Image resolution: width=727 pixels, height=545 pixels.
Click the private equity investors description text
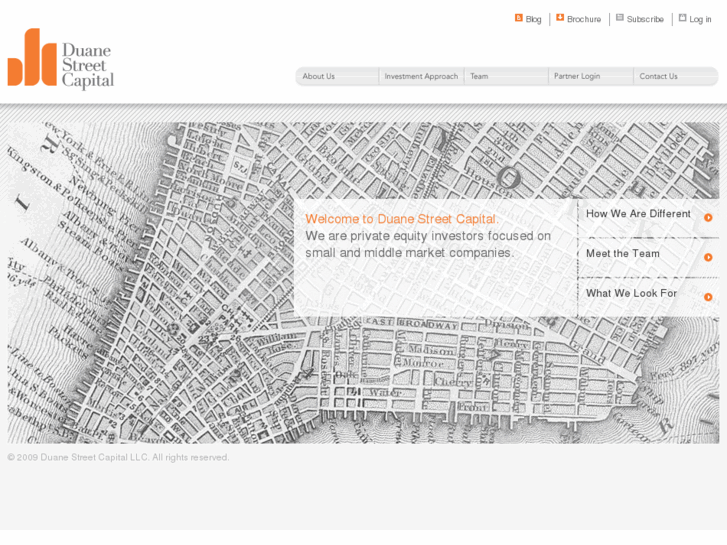[428, 244]
